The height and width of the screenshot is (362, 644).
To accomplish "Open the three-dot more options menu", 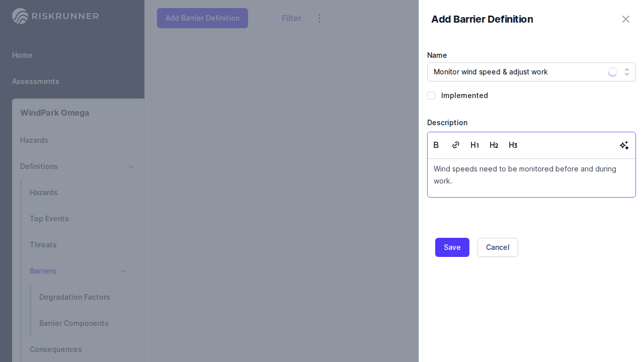I will (x=319, y=18).
